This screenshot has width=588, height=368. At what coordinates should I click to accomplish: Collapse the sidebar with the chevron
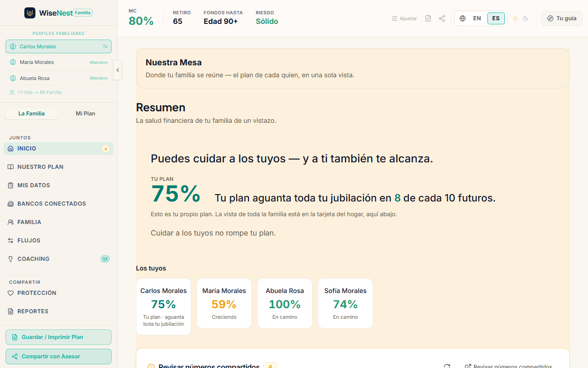coord(118,70)
